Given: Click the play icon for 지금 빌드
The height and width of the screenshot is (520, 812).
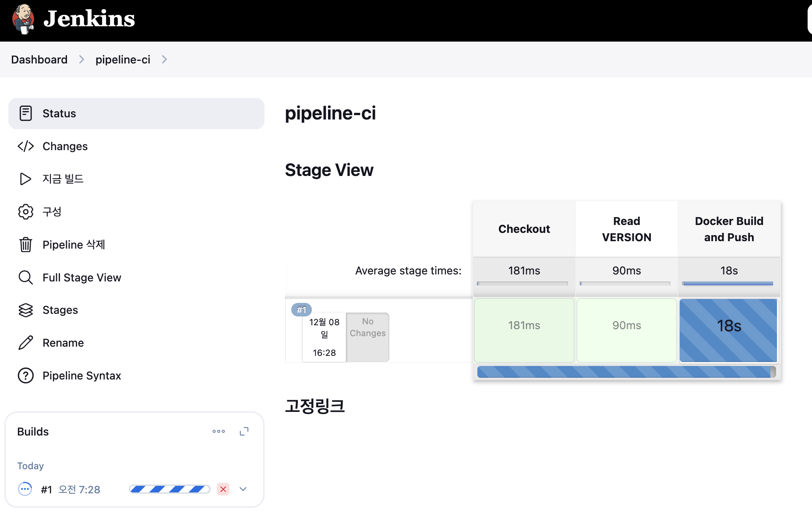Looking at the screenshot, I should click(x=26, y=179).
